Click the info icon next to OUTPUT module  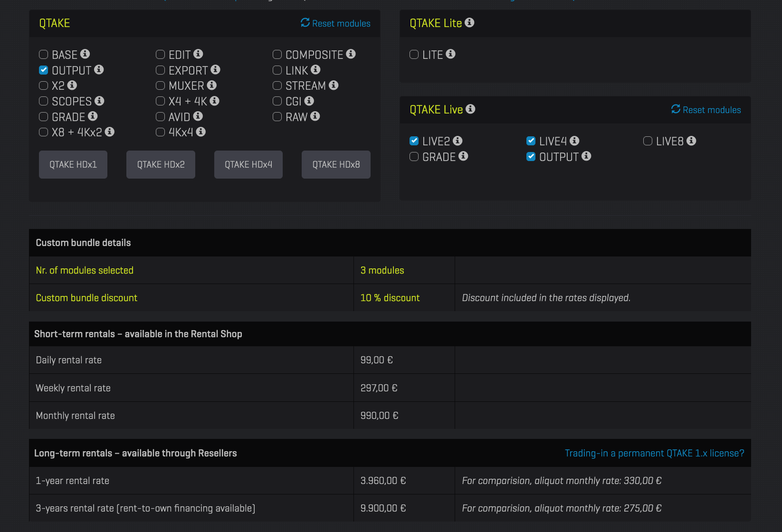[x=99, y=70]
